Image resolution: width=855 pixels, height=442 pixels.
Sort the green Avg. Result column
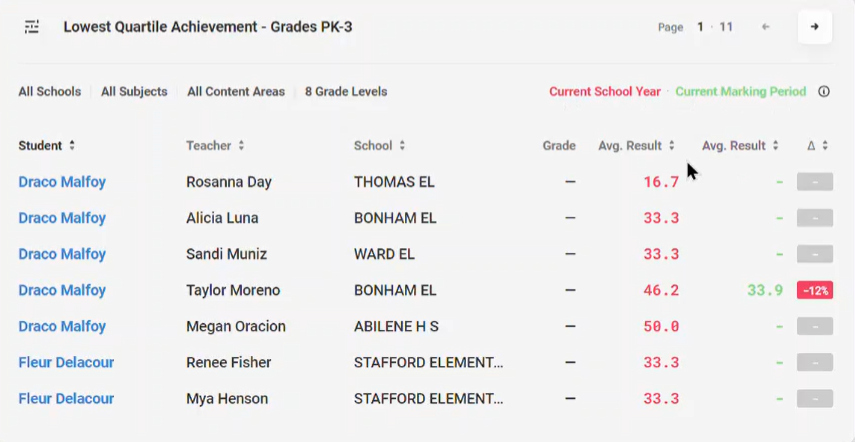point(775,146)
